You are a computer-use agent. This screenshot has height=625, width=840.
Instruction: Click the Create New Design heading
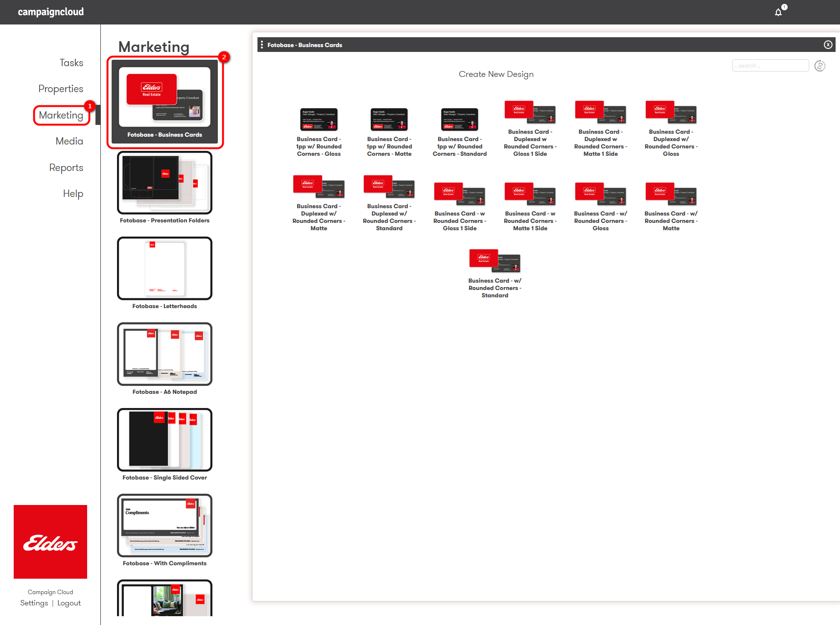pos(496,74)
